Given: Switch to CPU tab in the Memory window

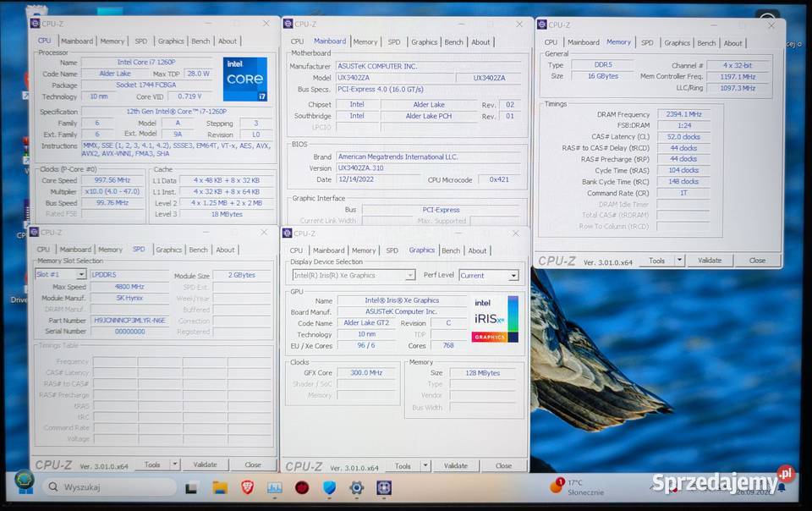Looking at the screenshot, I should (551, 42).
